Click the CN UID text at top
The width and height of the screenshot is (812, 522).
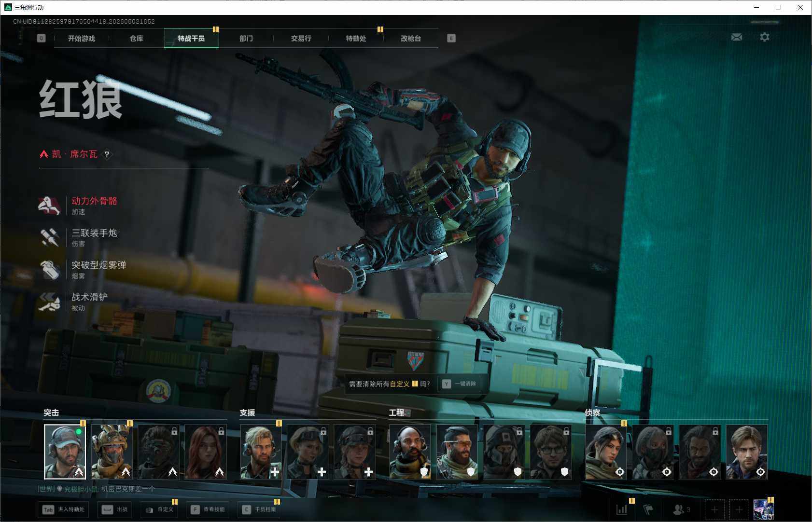[84, 21]
